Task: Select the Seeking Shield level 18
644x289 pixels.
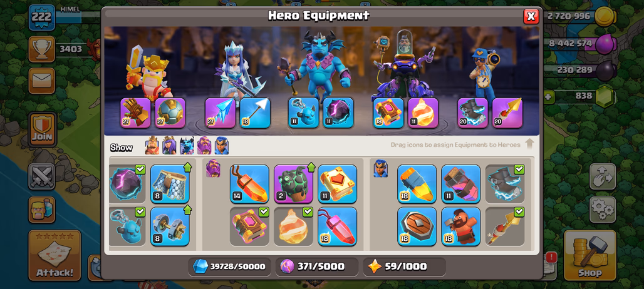Action: tap(417, 226)
